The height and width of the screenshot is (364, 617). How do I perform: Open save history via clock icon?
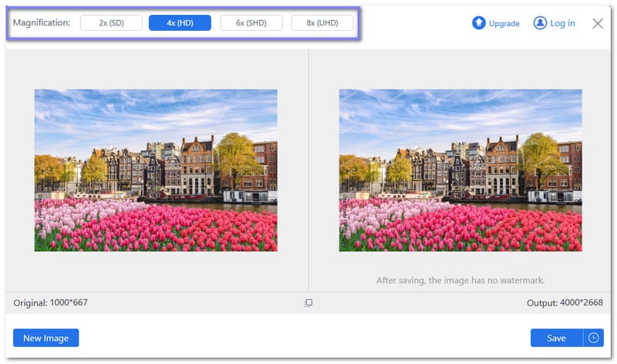click(x=593, y=338)
